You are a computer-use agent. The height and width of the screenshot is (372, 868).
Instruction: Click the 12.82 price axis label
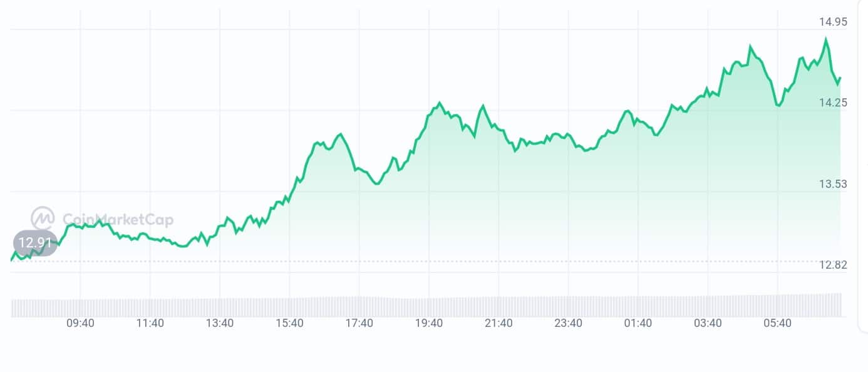pos(833,264)
